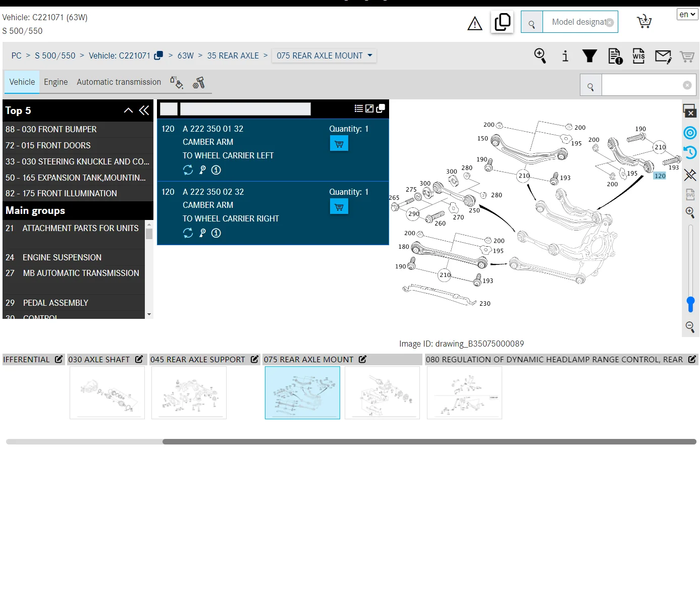This screenshot has width=700, height=614.
Task: Click the reset history icon beside drawing
Action: [690, 152]
